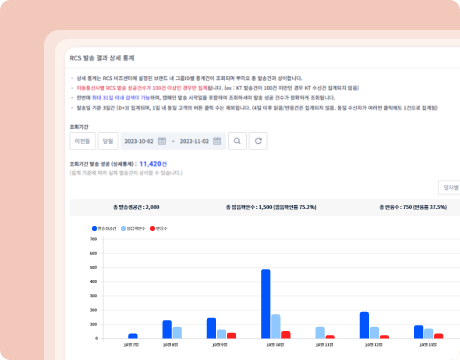
Task: Open calendar icon beside 2023-10-02
Action: click(x=162, y=141)
